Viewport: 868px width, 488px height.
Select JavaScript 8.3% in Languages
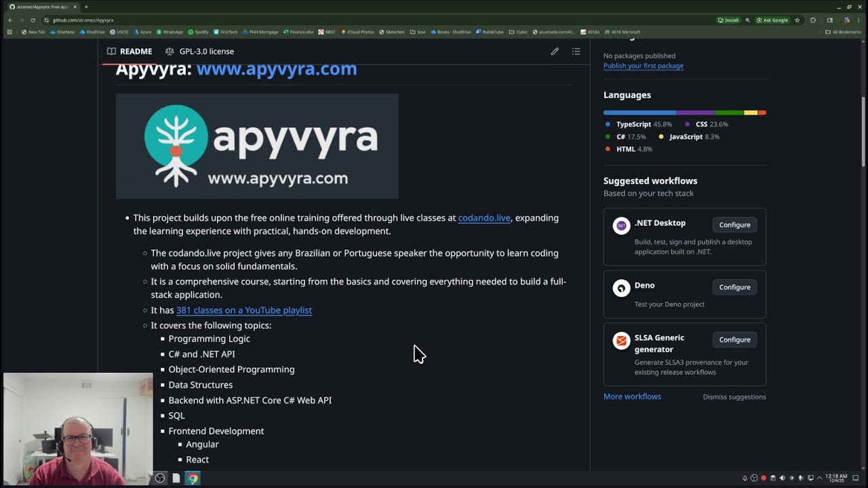[689, 137]
